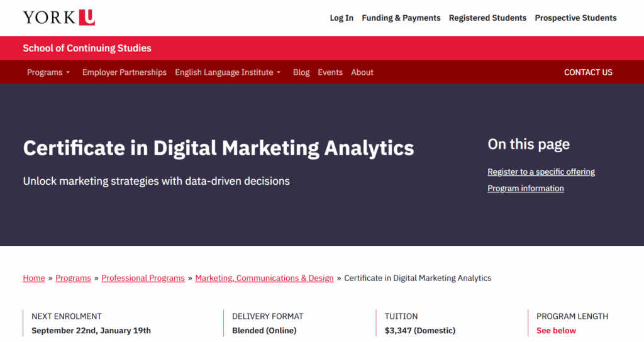The height and width of the screenshot is (342, 644).
Task: Expand the Programs dropdown menu
Action: [x=48, y=72]
